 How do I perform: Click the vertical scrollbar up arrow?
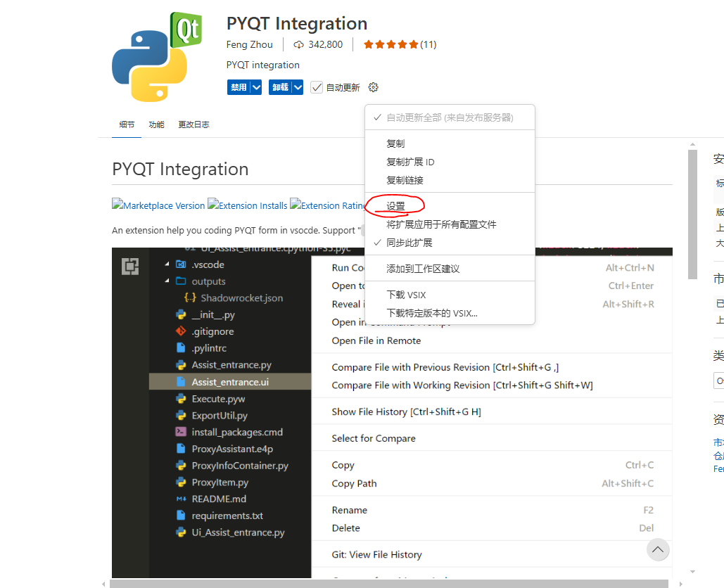(692, 144)
